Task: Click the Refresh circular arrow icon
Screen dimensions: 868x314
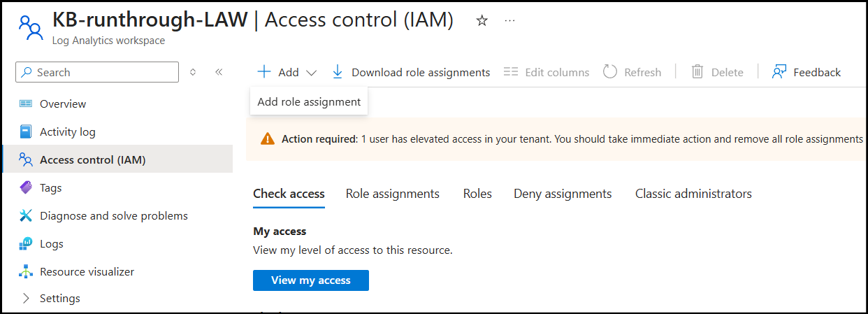Action: pos(609,72)
